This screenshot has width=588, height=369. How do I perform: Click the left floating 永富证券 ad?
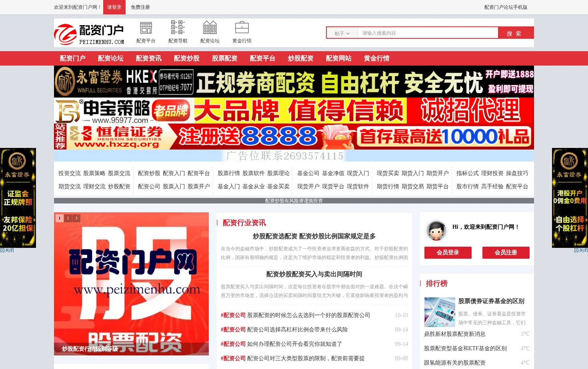[18, 198]
